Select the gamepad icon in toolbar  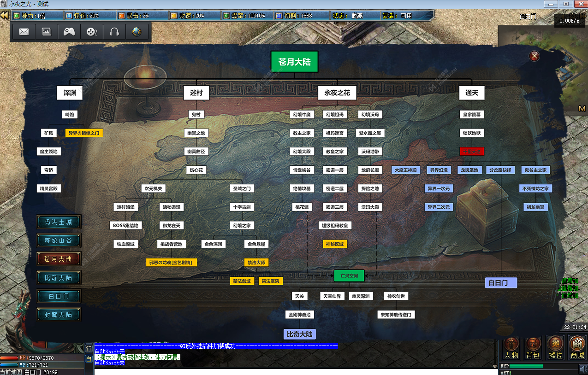pos(69,32)
